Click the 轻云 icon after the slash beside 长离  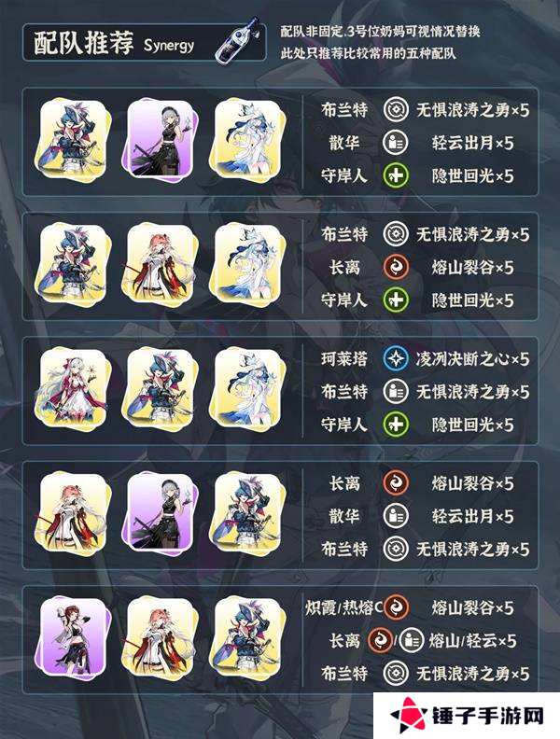(x=412, y=640)
